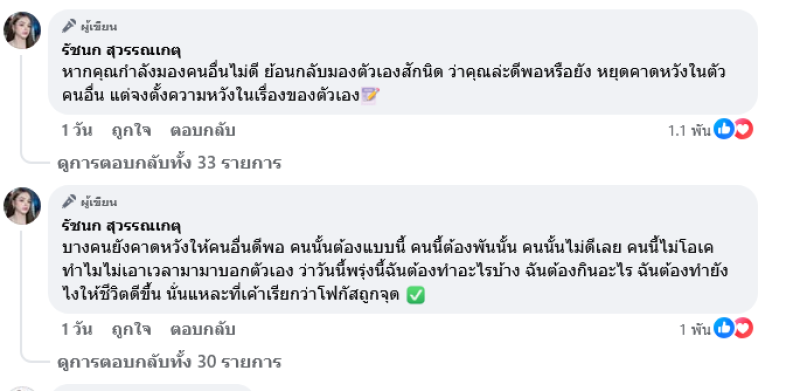Image resolution: width=800 pixels, height=391 pixels.
Task: Click the 1 วัน timestamp on first comment
Action: [77, 131]
